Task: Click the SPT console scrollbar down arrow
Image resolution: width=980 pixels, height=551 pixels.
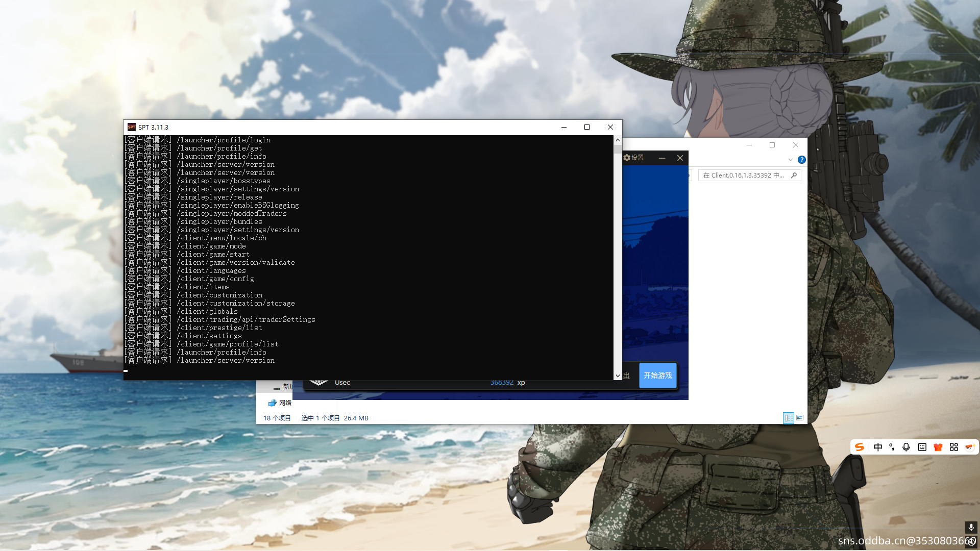Action: point(618,375)
